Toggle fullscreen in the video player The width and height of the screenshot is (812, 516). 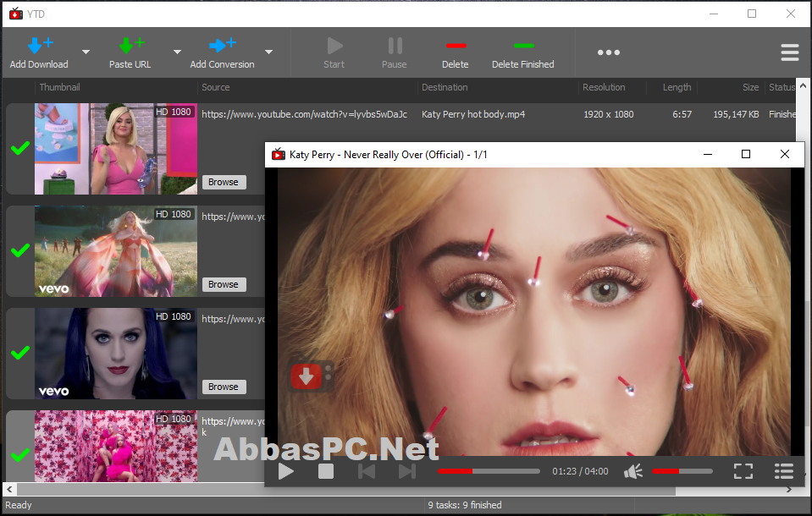coord(743,471)
